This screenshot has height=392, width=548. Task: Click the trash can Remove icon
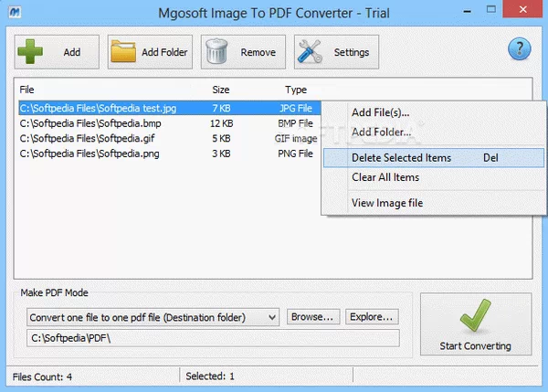[x=216, y=51]
